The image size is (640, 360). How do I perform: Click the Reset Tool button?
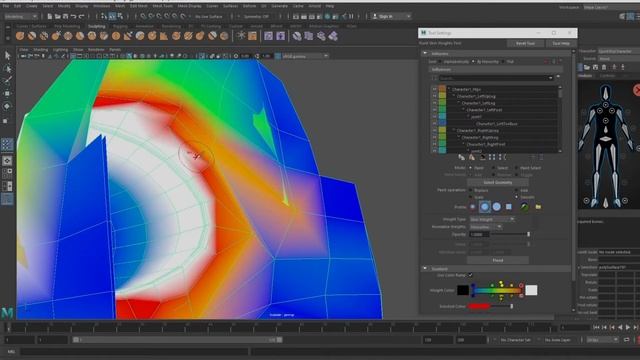[x=525, y=43]
